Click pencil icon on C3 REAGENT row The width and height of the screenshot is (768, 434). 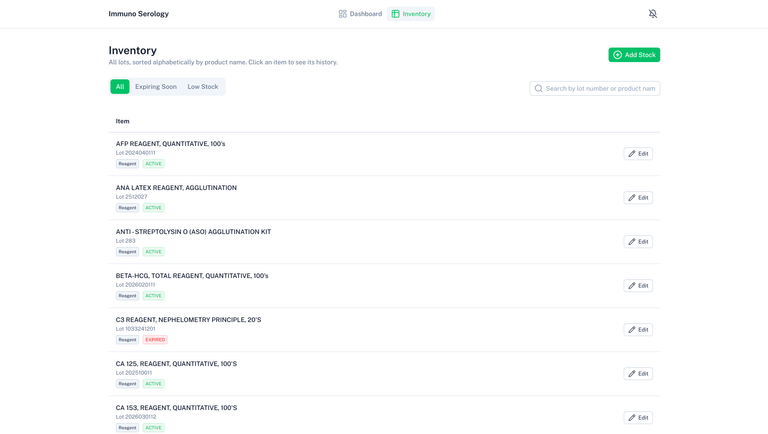tap(632, 330)
